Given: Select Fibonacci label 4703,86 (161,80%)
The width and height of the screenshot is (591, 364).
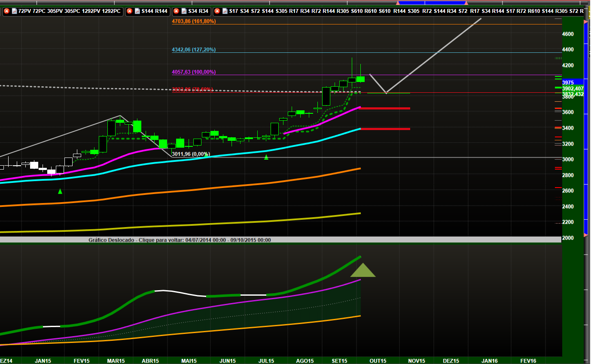Looking at the screenshot, I should pos(194,21).
